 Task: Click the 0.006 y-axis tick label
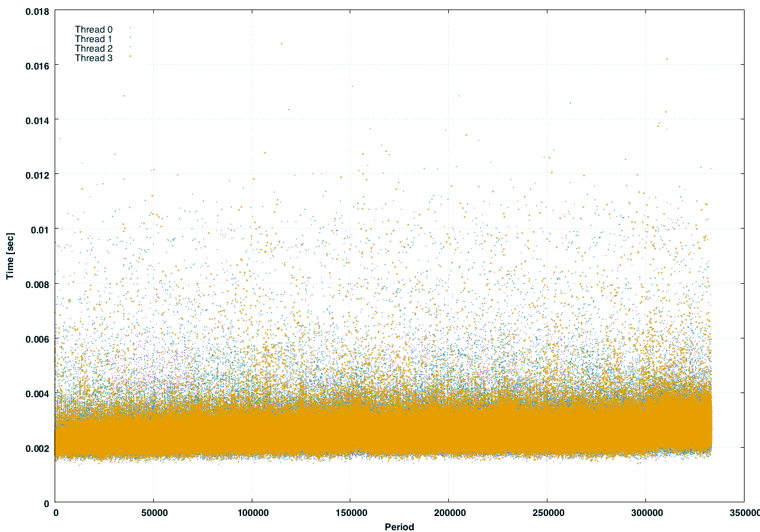pyautogui.click(x=37, y=338)
